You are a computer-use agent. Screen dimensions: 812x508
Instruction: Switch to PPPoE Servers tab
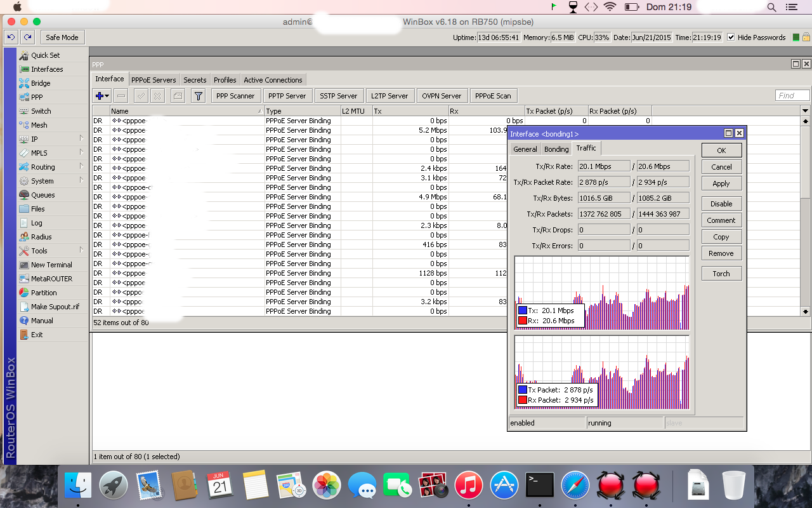click(154, 80)
